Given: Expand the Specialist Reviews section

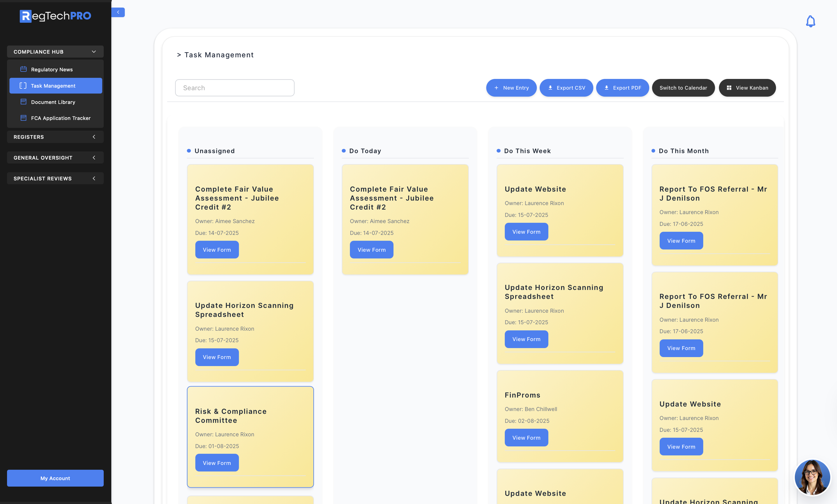Looking at the screenshot, I should pyautogui.click(x=55, y=178).
